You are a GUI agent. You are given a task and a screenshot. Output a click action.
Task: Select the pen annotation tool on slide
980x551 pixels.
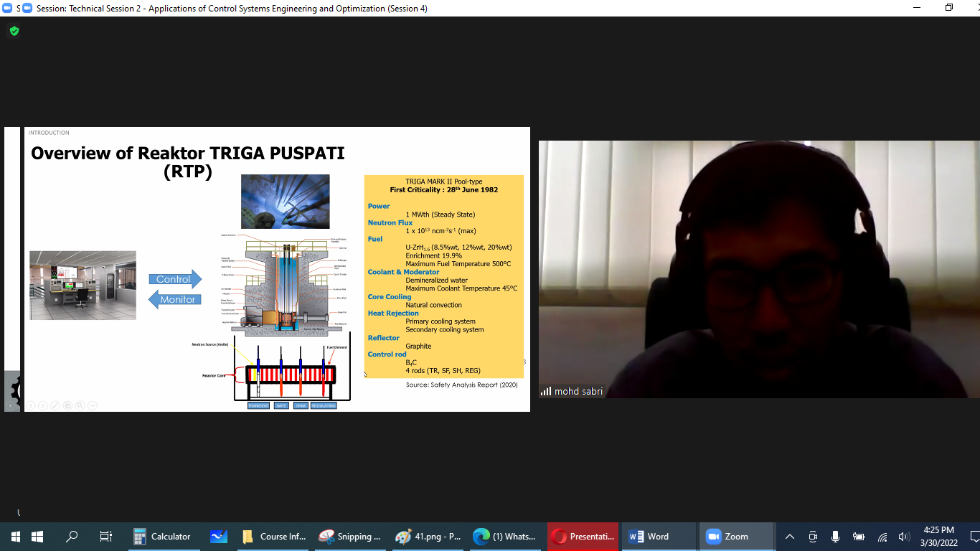pyautogui.click(x=55, y=405)
